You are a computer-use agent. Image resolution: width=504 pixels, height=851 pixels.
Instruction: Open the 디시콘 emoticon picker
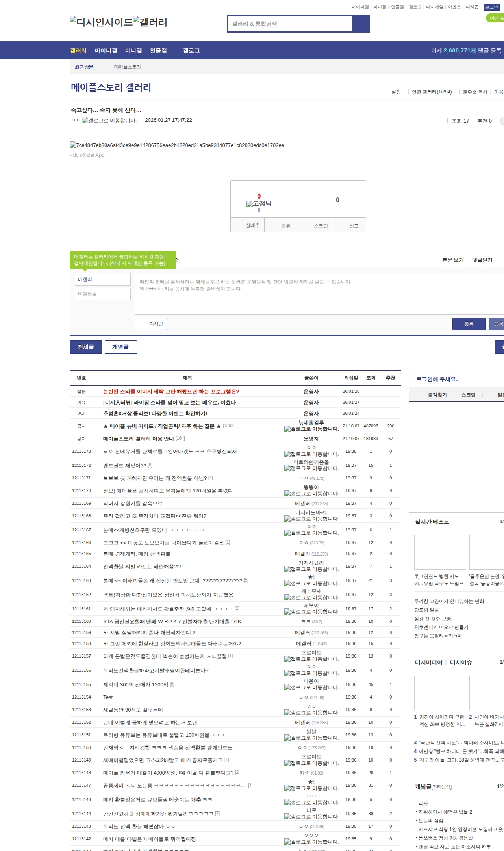[x=151, y=324]
